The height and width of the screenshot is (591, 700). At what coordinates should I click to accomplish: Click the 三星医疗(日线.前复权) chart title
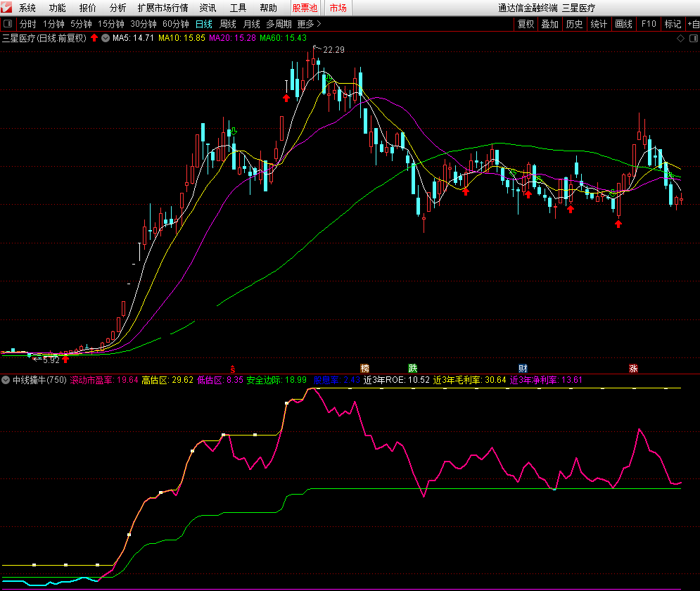pos(44,38)
